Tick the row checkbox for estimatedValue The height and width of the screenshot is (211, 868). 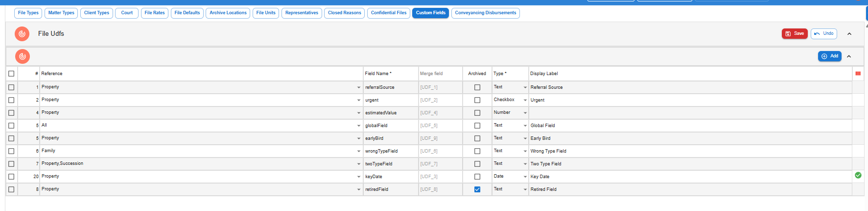11,113
